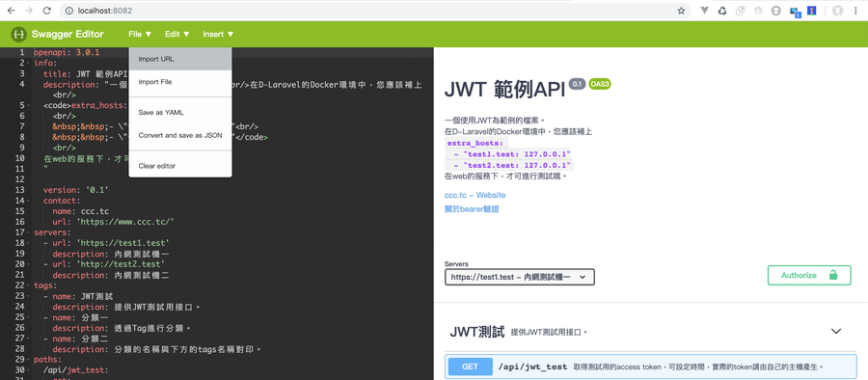Fold the info block at line 2
868x380 pixels.
pyautogui.click(x=29, y=63)
